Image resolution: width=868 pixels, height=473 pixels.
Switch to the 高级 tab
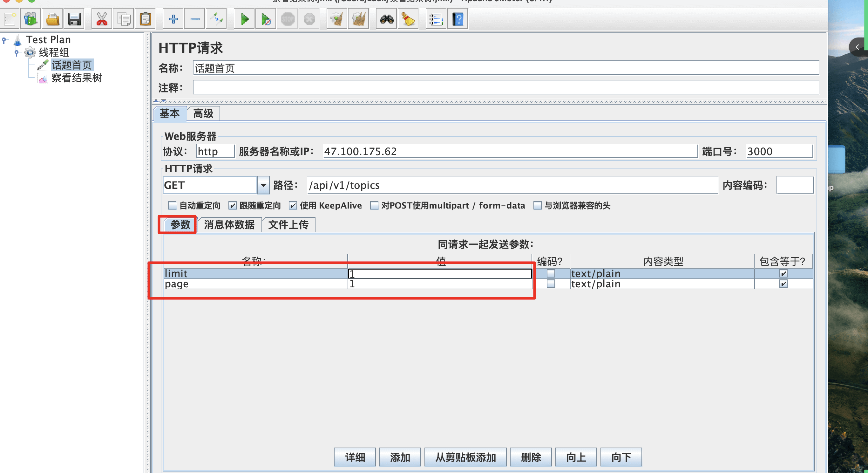[x=203, y=113]
